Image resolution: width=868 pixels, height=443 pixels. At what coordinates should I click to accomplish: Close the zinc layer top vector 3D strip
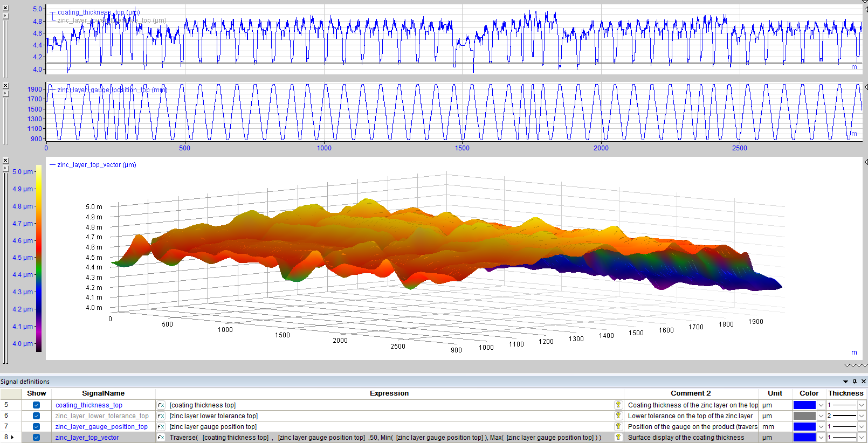point(5,161)
